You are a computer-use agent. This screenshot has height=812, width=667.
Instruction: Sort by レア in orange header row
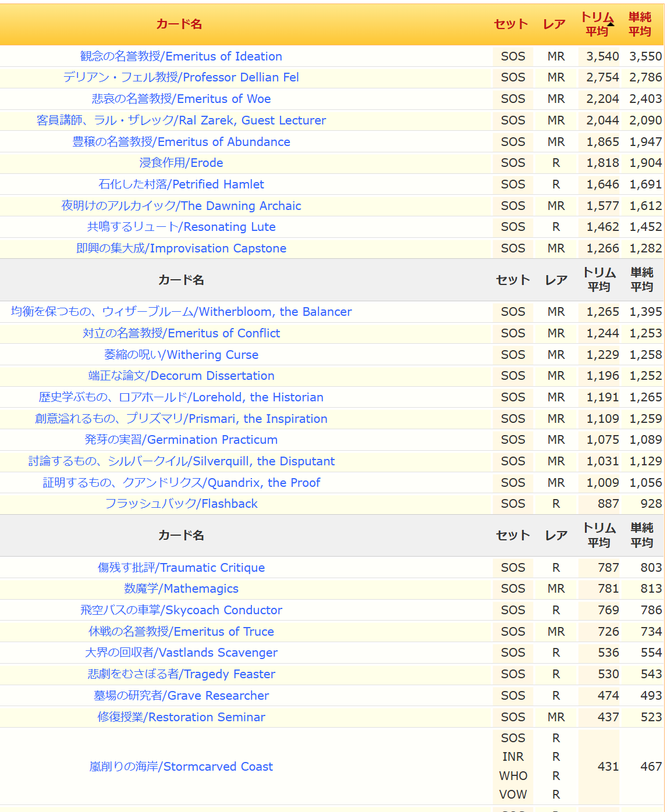[x=554, y=24]
